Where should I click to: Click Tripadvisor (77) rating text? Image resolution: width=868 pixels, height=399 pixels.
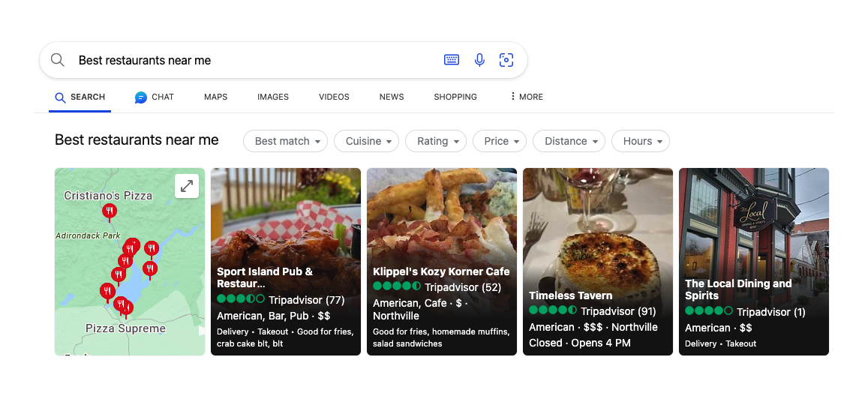[307, 300]
